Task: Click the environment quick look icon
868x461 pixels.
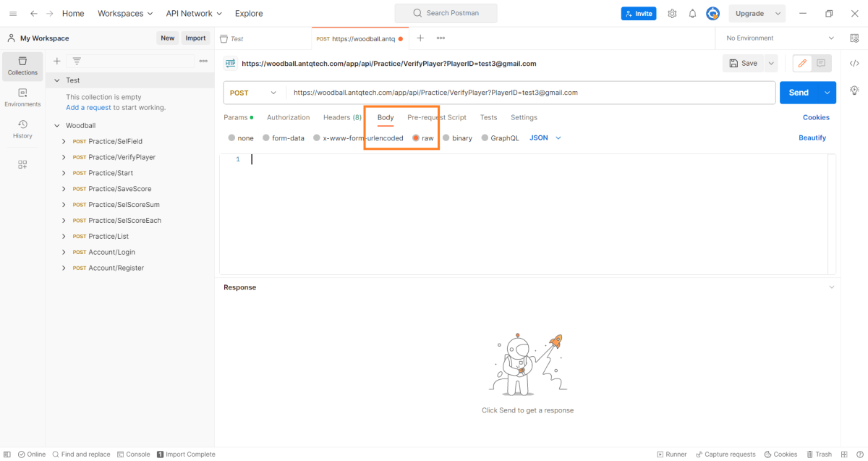Action: pos(854,38)
